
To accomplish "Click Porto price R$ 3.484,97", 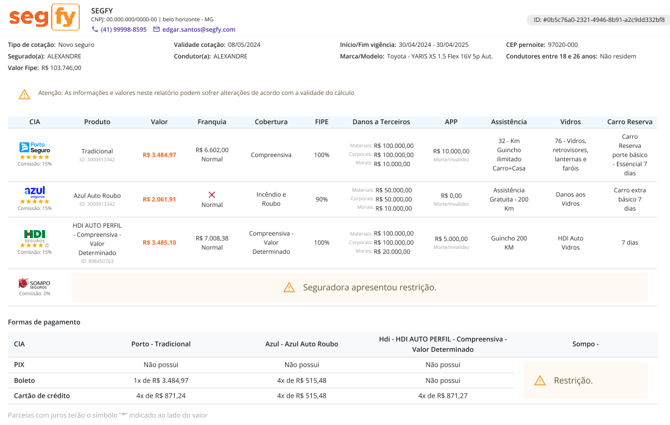I will [x=159, y=155].
